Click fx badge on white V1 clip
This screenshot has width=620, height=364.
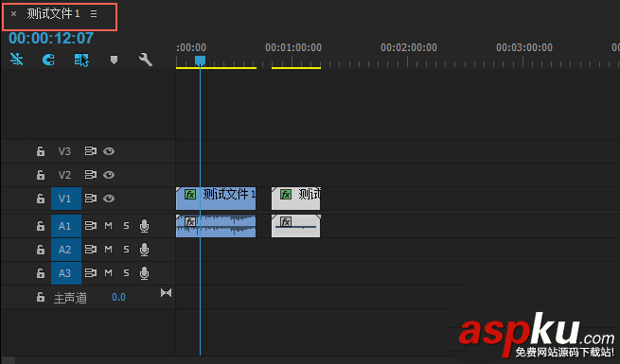(286, 194)
